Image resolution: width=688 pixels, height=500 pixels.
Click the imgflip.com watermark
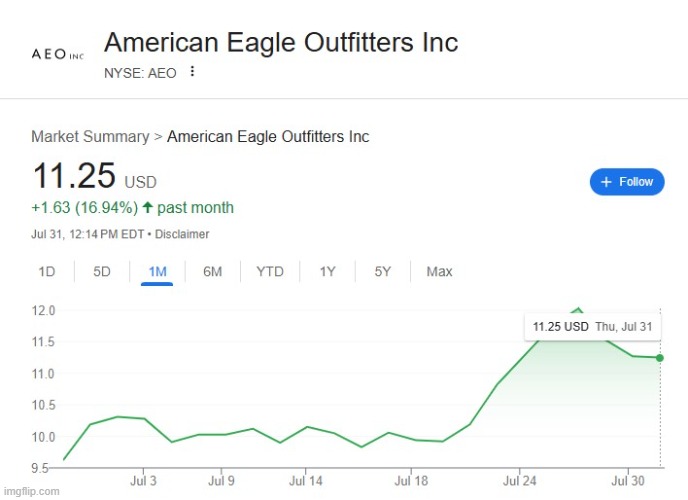pos(31,491)
